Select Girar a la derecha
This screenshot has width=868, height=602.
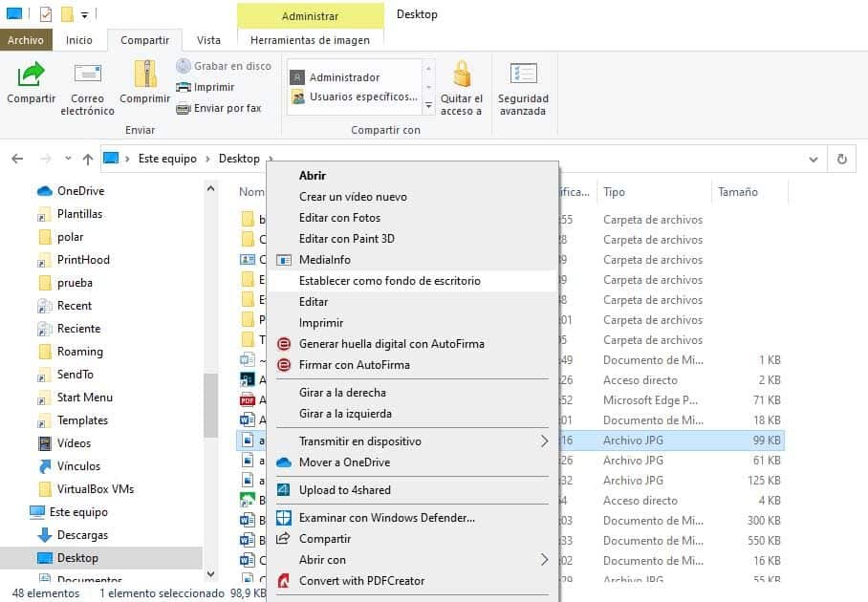(412, 393)
